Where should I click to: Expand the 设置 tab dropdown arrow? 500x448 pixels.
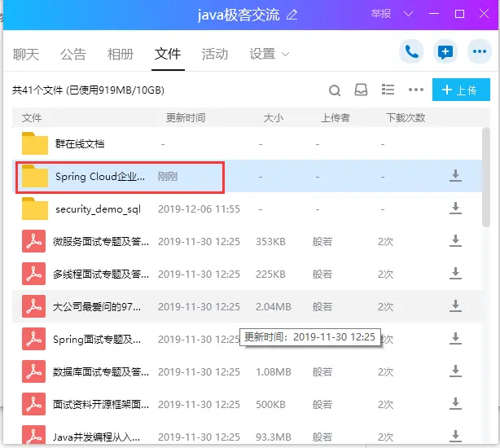(x=286, y=55)
